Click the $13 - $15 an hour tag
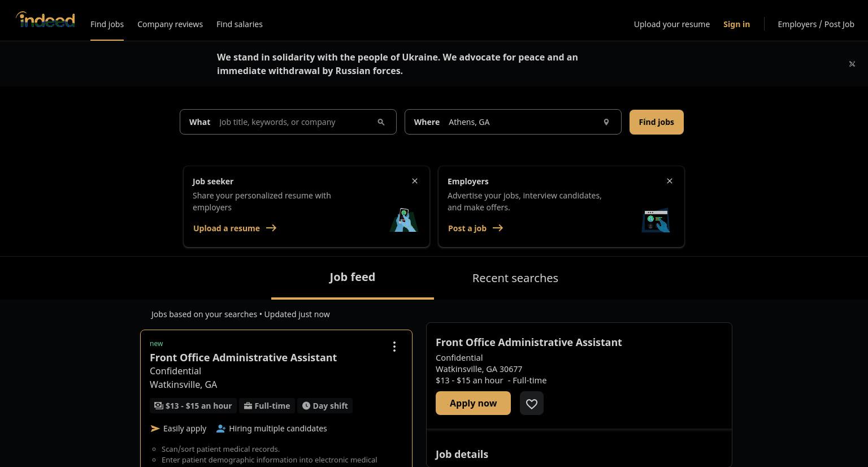The image size is (868, 467). coord(194,406)
